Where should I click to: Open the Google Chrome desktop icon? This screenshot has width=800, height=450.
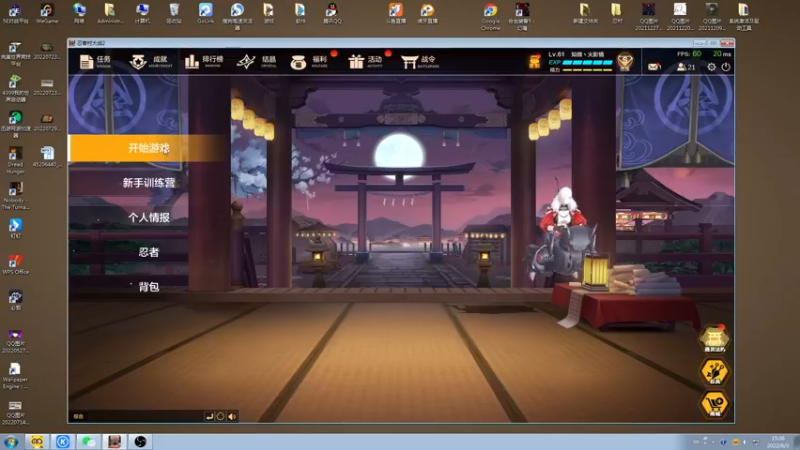tap(490, 17)
